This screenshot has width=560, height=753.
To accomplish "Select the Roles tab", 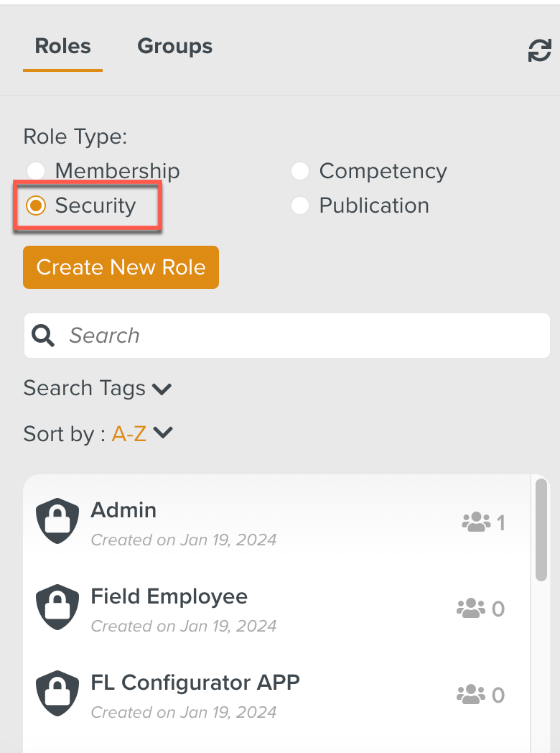I will [x=62, y=46].
